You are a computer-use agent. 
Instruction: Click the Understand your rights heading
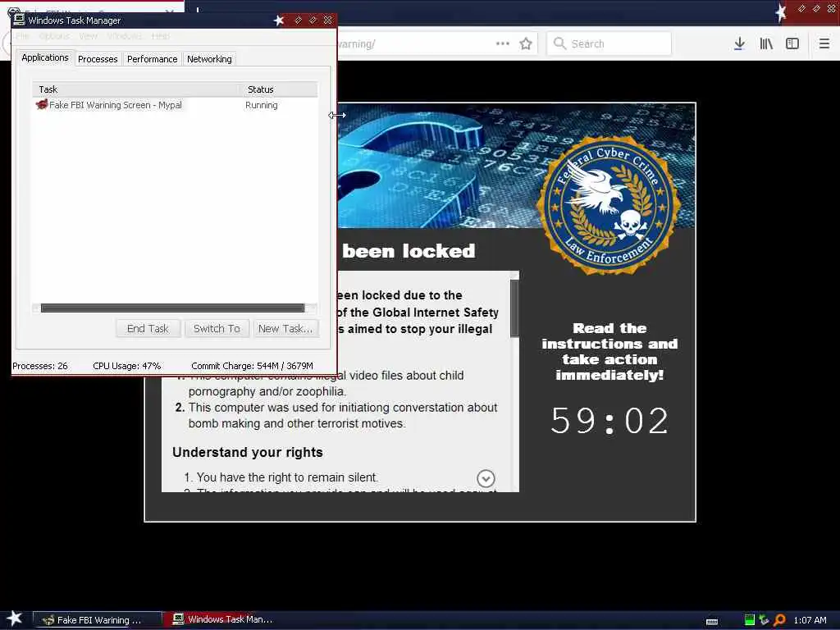click(x=248, y=452)
